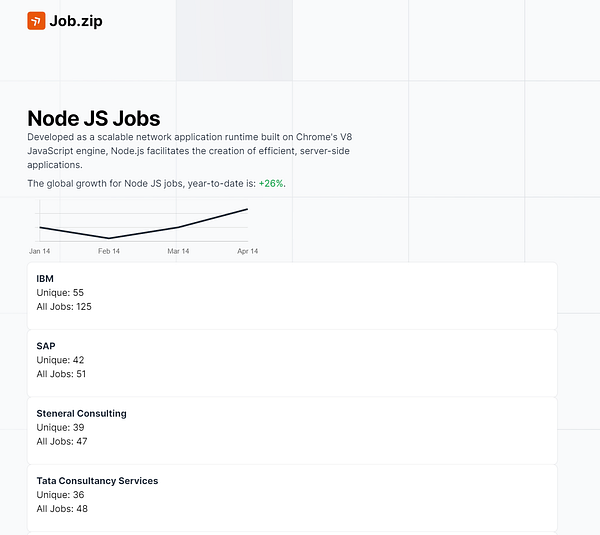Select the Feb 14 chart axis label
Screen dimensions: 600x535
[109, 251]
